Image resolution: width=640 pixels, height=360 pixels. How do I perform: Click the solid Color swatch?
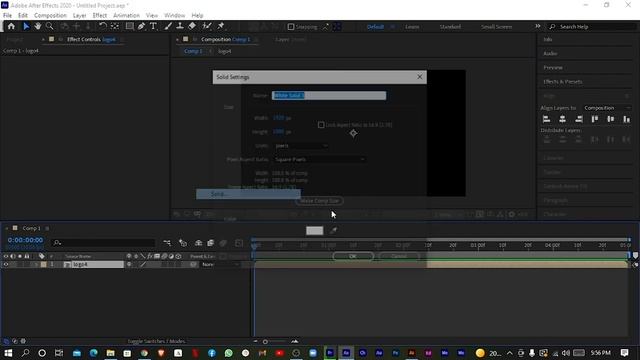click(315, 231)
